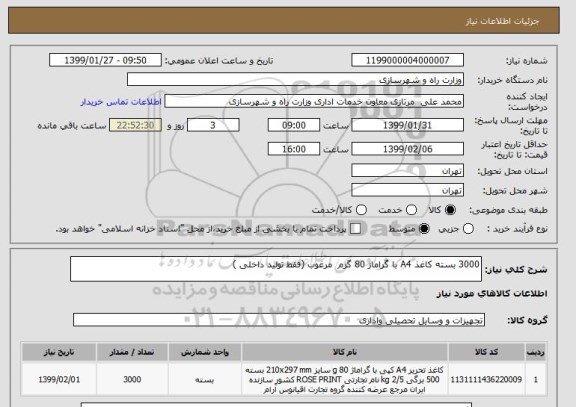The height and width of the screenshot is (407, 576).
Task: Click the price validity time 16:00
Action: point(294,149)
